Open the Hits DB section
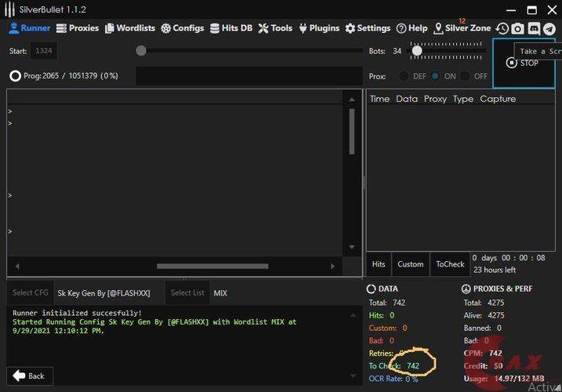 tap(231, 28)
